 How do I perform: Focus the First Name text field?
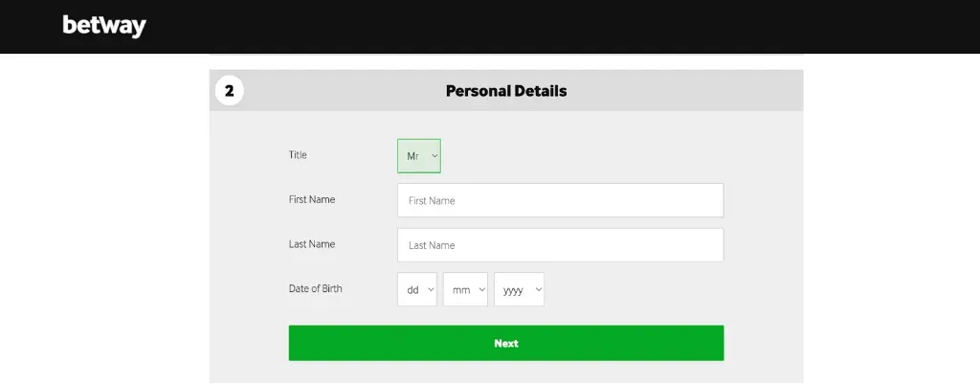pyautogui.click(x=560, y=201)
